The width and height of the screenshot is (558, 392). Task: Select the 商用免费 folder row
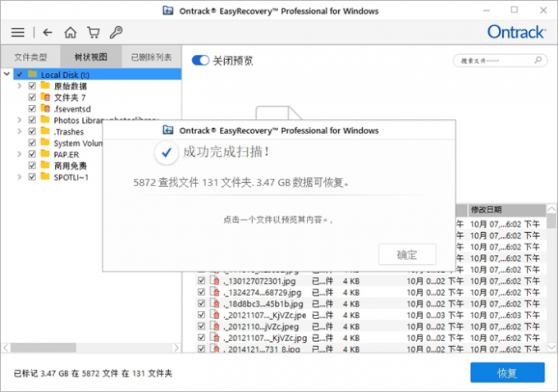pos(70,166)
